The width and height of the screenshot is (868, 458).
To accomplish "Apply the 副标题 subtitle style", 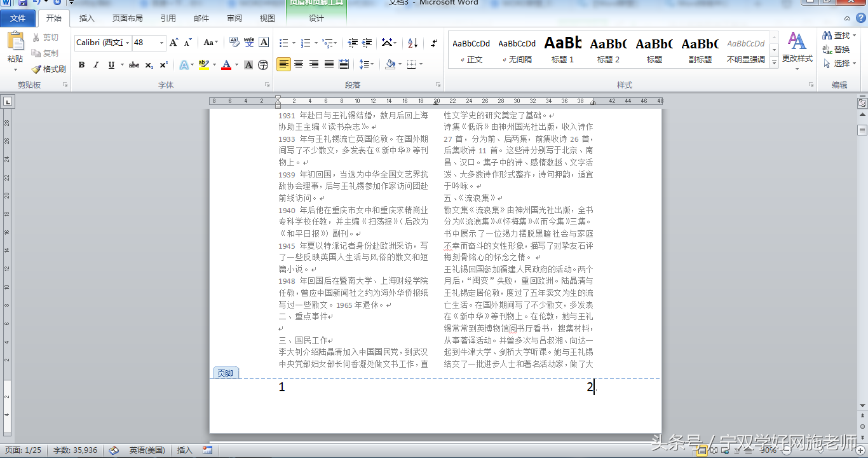I will click(x=700, y=51).
